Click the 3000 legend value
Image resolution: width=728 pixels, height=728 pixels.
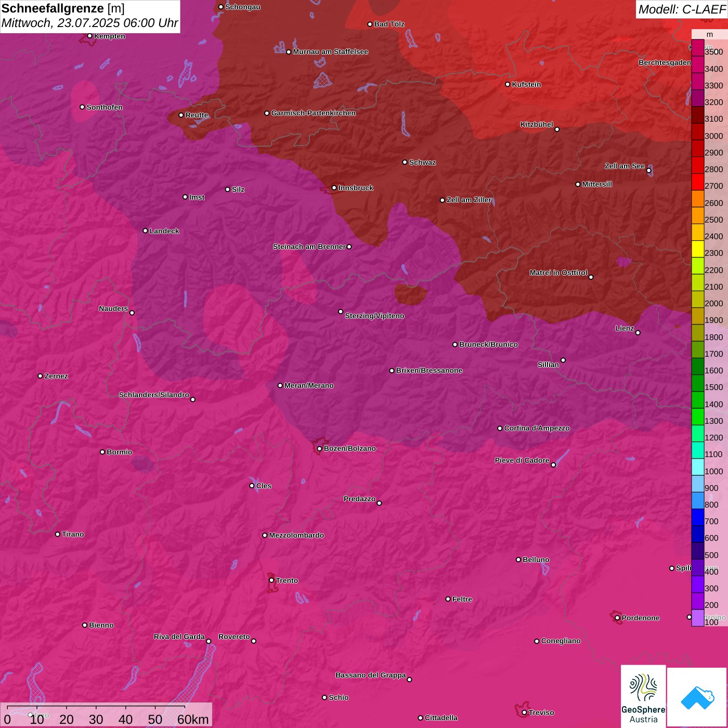coord(714,136)
